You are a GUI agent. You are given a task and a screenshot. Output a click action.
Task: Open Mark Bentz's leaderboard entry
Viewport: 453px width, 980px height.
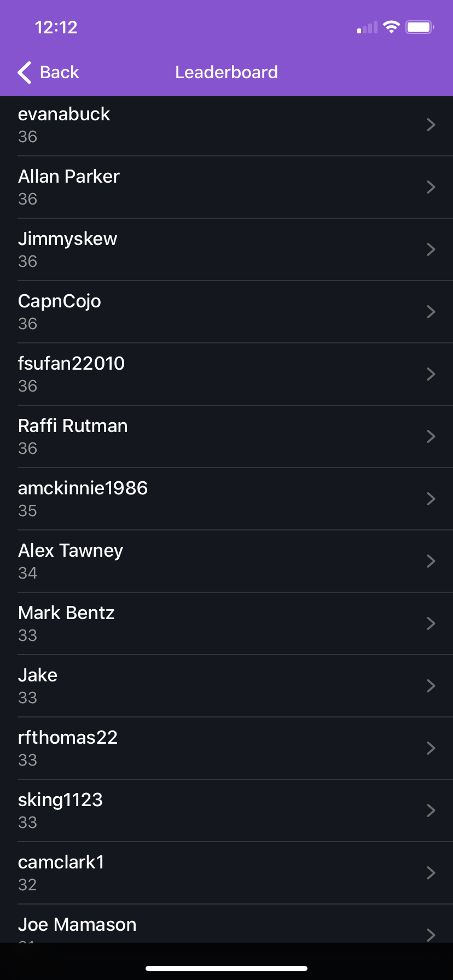coord(66,623)
